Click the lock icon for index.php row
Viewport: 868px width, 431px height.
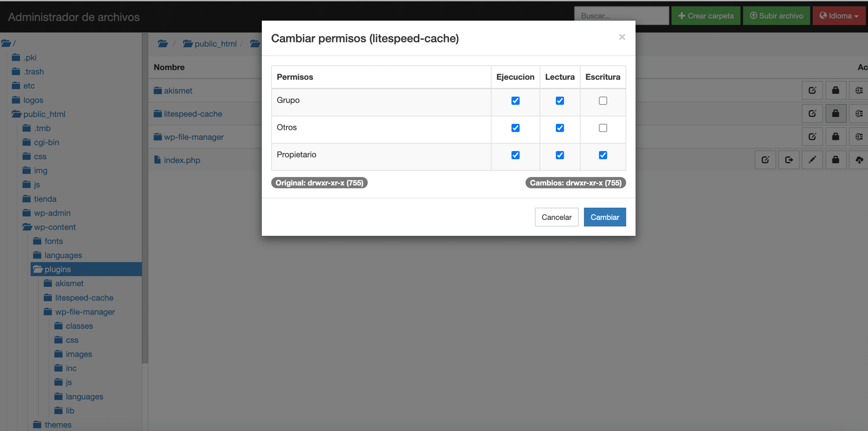click(835, 160)
